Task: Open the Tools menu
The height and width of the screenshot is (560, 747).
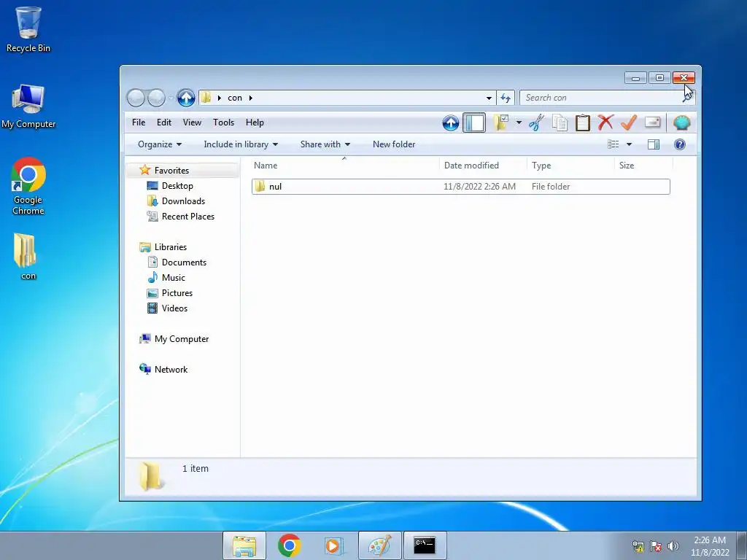Action: pyautogui.click(x=223, y=122)
